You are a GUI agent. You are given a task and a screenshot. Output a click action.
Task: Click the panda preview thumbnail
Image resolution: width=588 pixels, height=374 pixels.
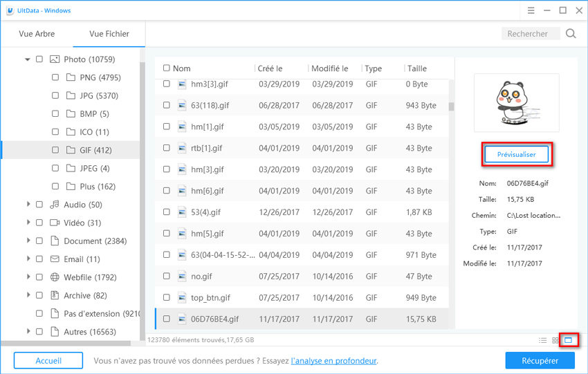pos(516,103)
